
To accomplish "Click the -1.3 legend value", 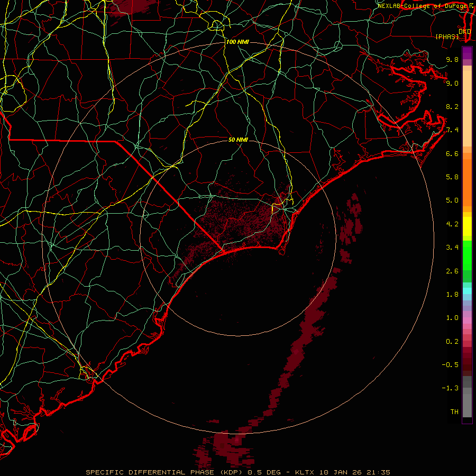I will [x=450, y=388].
